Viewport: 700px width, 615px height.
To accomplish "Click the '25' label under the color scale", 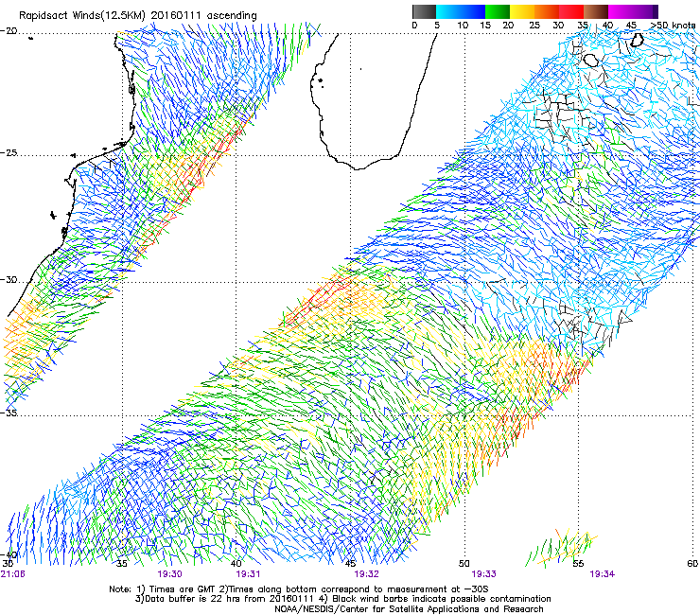I will coord(534,26).
